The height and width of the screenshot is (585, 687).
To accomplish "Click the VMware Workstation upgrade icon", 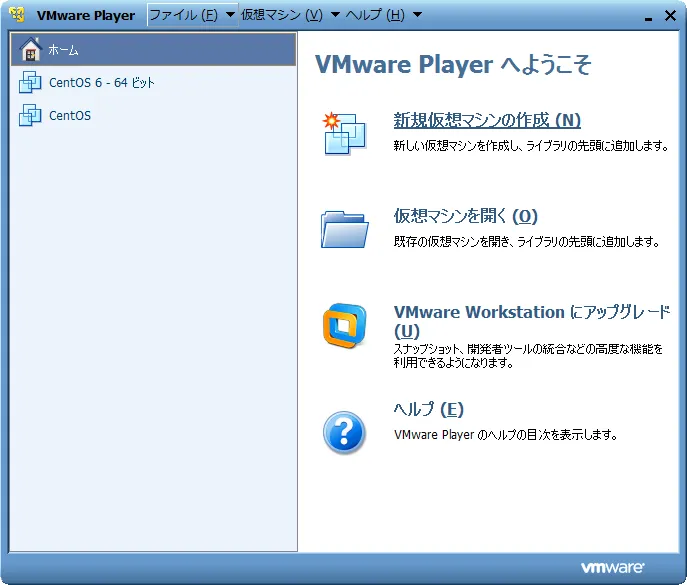I will 344,325.
